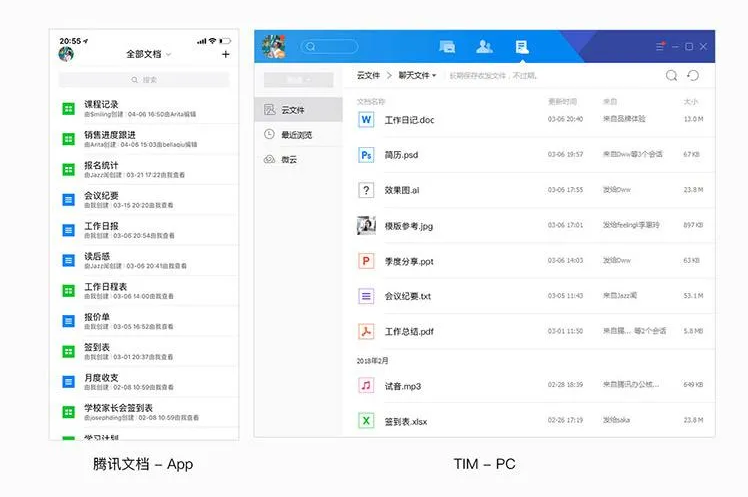The height and width of the screenshot is (497, 748).
Task: Open the TIM main menu icon
Action: (x=660, y=46)
